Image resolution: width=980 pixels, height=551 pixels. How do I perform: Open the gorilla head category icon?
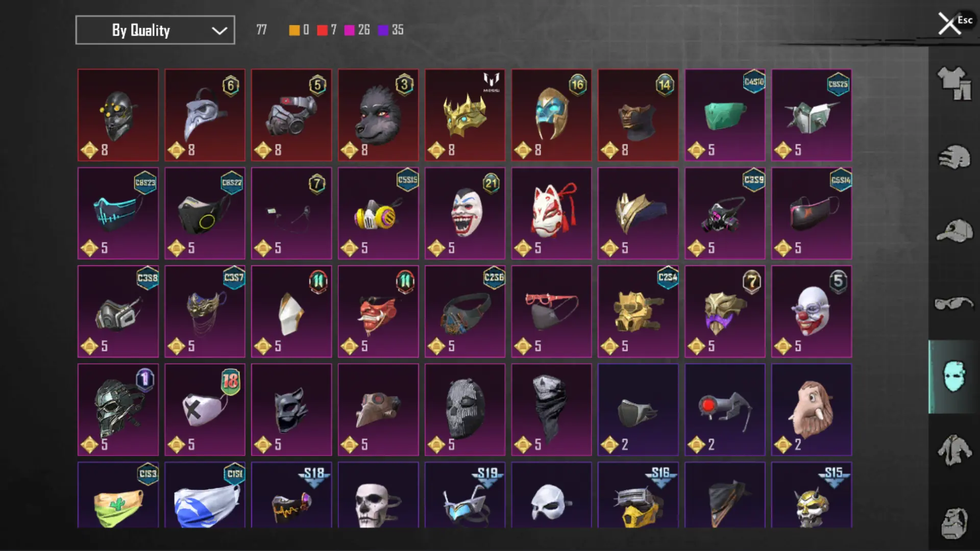point(953,523)
